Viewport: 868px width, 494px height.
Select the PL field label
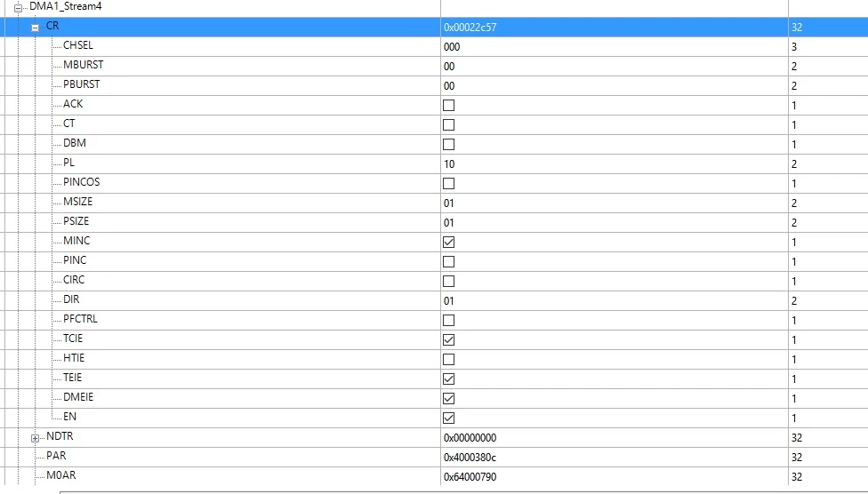68,163
